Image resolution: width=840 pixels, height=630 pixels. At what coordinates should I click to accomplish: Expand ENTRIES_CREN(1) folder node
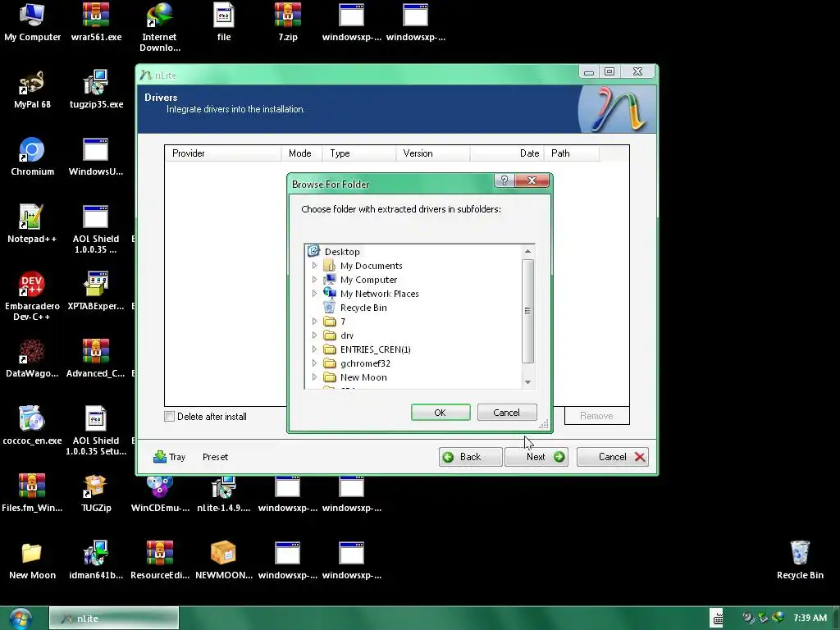[x=314, y=349]
